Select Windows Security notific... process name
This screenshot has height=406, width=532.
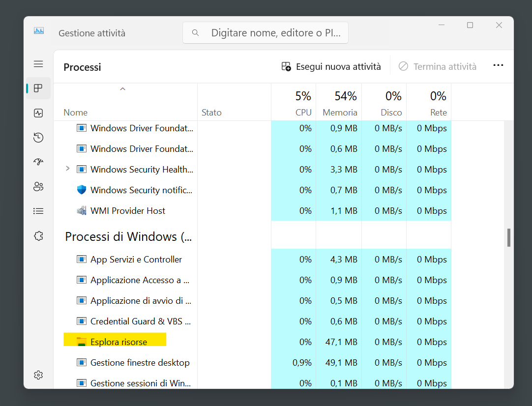pyautogui.click(x=141, y=190)
